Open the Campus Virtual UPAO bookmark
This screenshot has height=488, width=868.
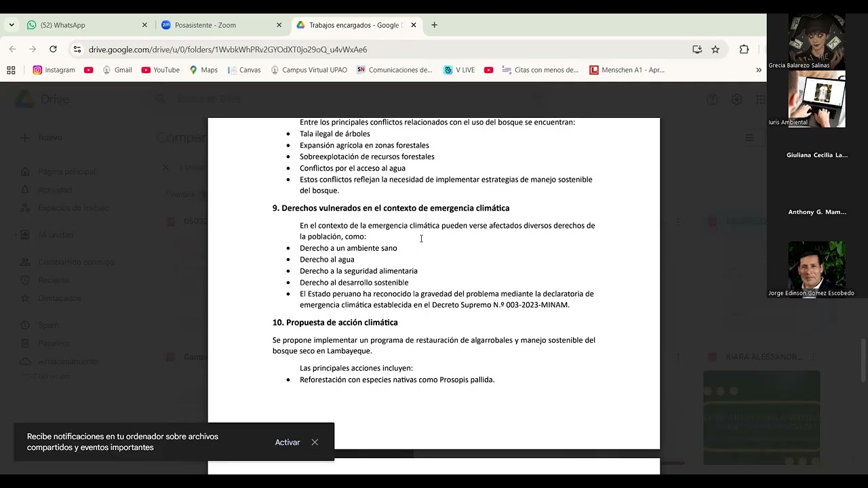(x=309, y=70)
